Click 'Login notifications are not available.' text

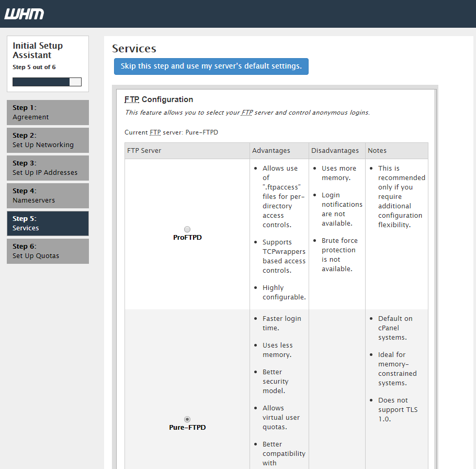342,209
